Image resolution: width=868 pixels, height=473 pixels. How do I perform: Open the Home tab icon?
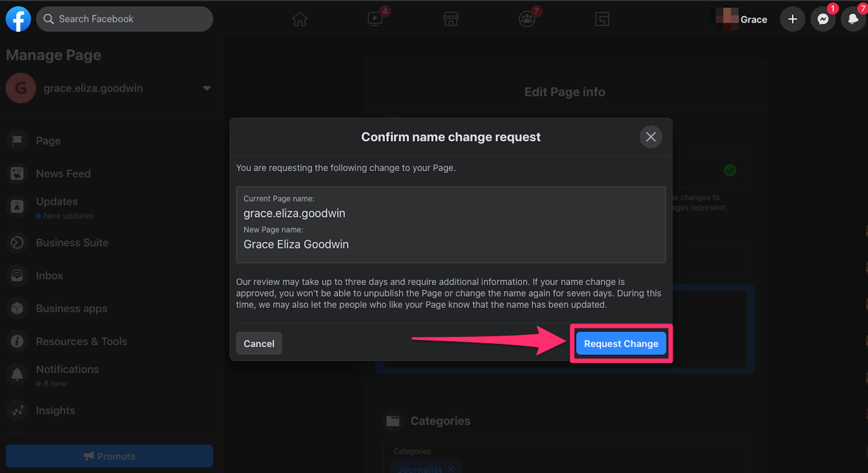point(300,19)
